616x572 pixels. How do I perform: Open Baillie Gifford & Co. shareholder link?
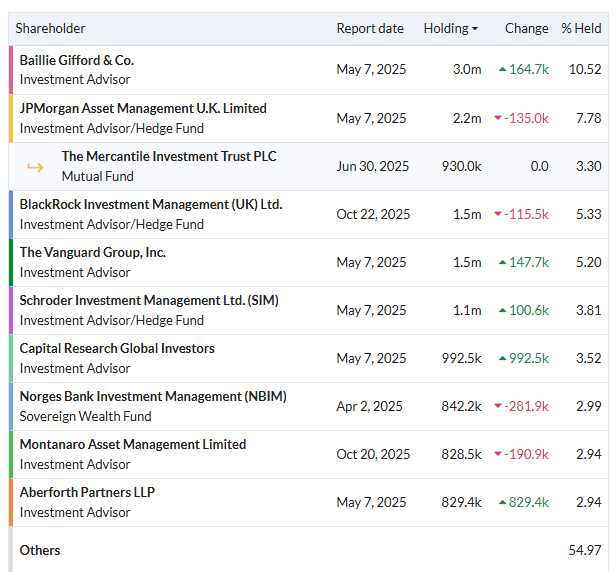(x=77, y=60)
